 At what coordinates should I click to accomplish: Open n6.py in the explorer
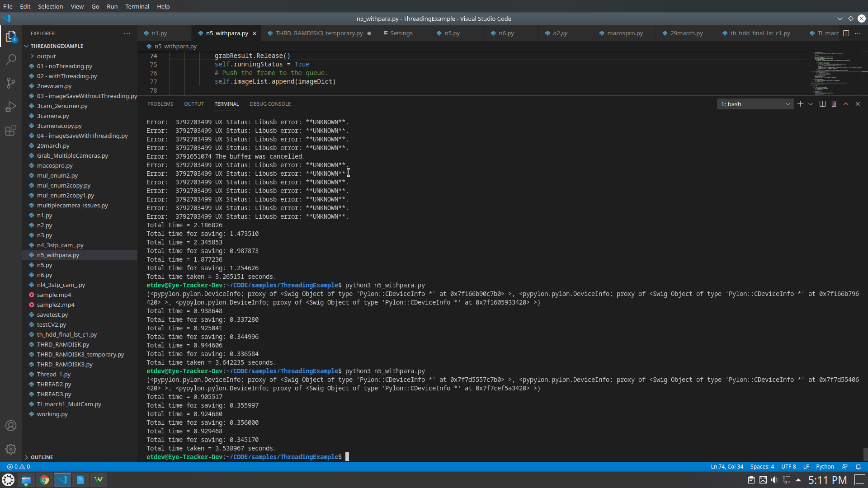pyautogui.click(x=44, y=275)
